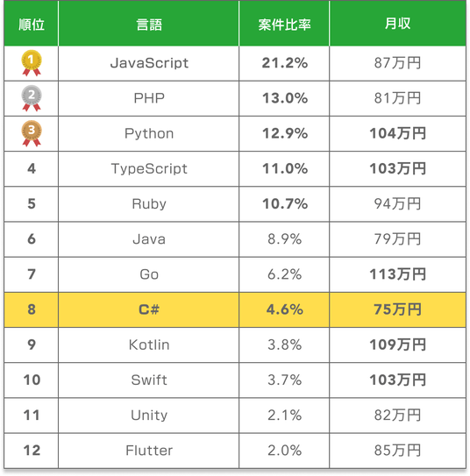Image resolution: width=470 pixels, height=476 pixels.
Task: Click the 月収 column header
Action: 397,24
